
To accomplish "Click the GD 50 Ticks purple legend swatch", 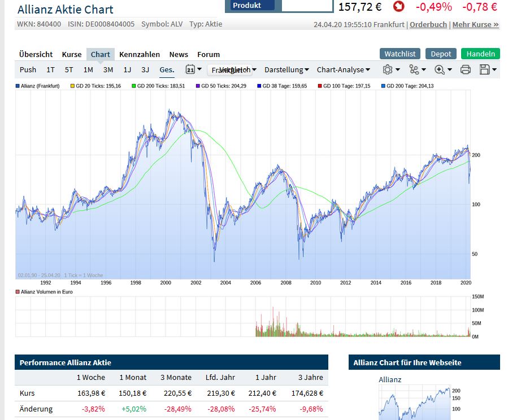I will click(x=198, y=86).
